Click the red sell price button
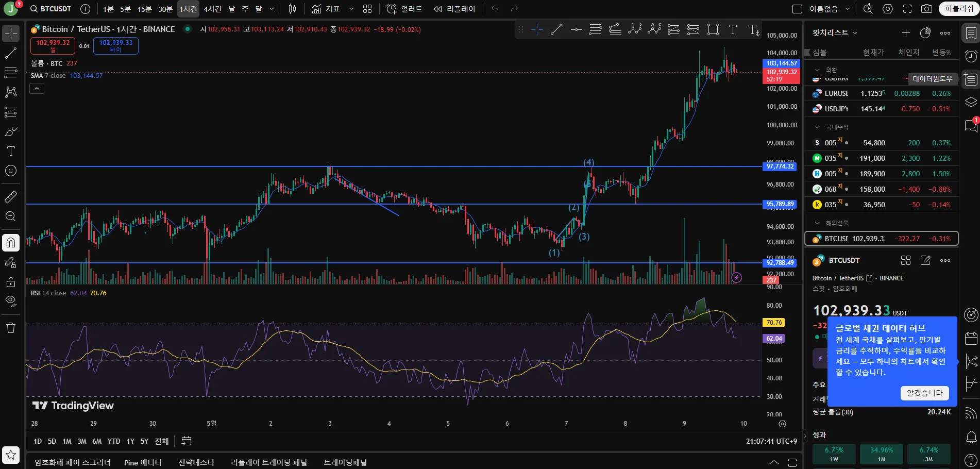Image resolution: width=980 pixels, height=469 pixels. coord(53,46)
